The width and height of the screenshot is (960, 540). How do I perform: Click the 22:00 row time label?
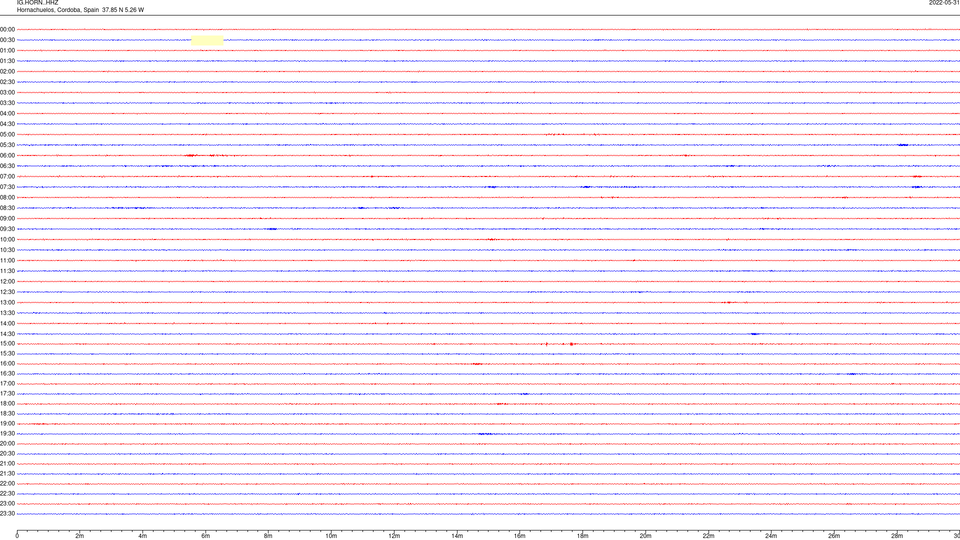click(x=7, y=484)
